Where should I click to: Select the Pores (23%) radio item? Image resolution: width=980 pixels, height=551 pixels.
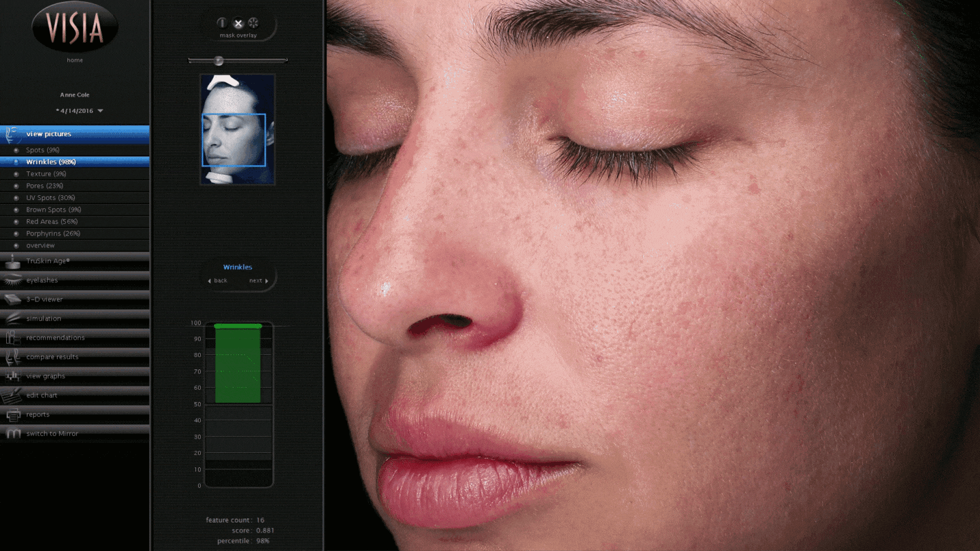click(16, 186)
